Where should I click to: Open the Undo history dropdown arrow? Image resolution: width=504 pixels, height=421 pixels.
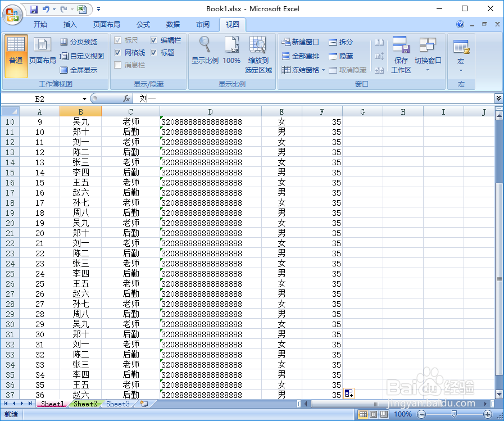[x=54, y=10]
